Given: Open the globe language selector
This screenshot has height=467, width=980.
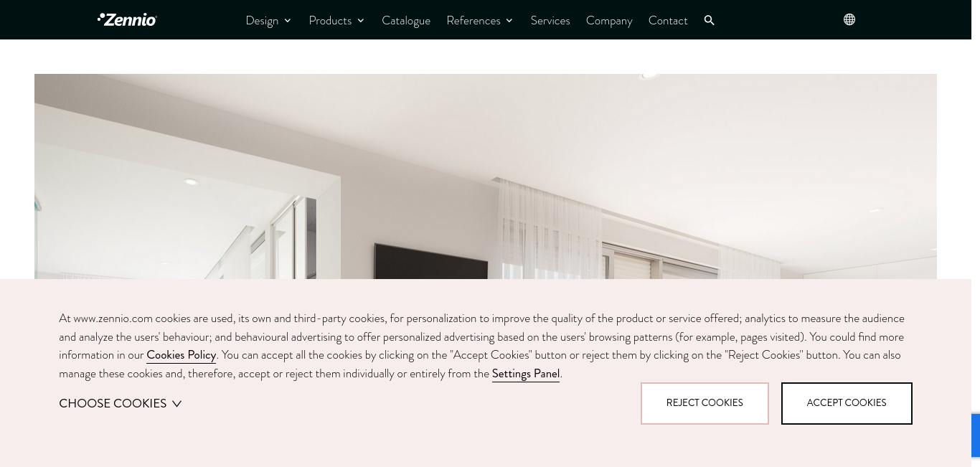Looking at the screenshot, I should click(849, 19).
